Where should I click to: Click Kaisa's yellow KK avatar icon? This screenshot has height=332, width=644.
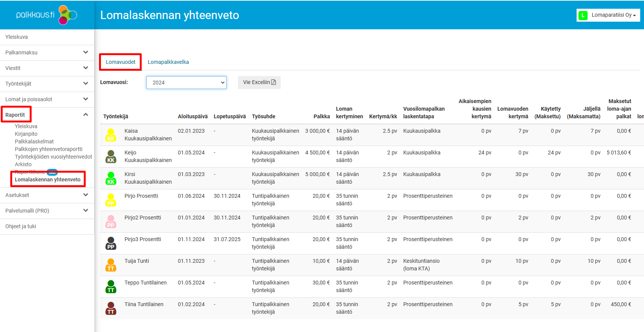tap(111, 135)
